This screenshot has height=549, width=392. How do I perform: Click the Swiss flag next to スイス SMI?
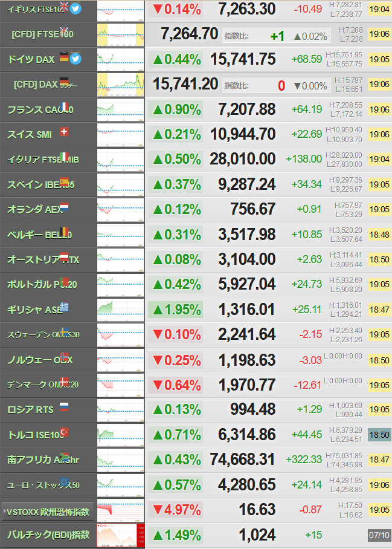64,131
